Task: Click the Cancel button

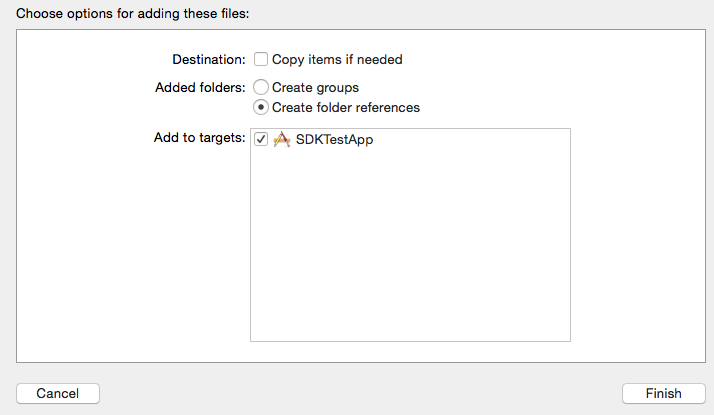Action: [58, 393]
